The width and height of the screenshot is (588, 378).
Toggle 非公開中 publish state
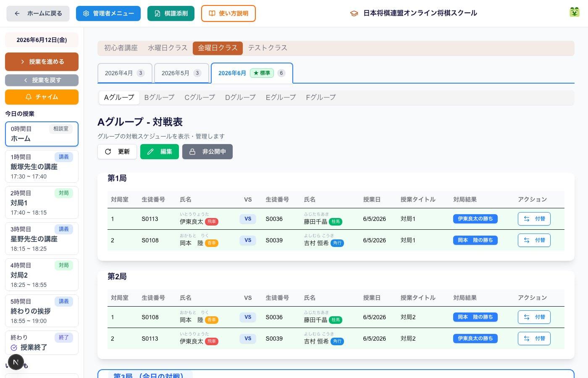[207, 152]
